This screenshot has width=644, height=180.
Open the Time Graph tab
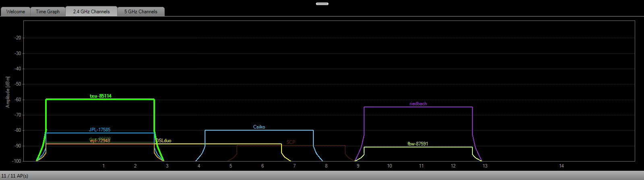[48, 12]
